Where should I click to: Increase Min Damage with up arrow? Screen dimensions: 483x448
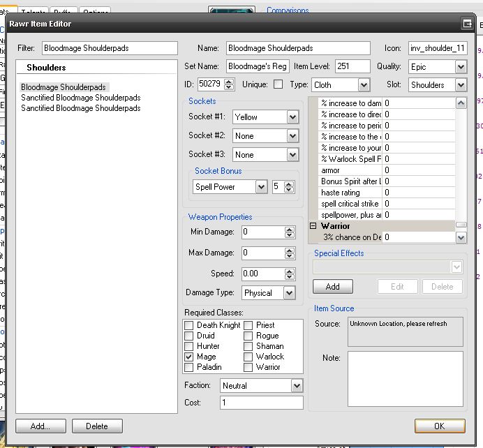290,229
